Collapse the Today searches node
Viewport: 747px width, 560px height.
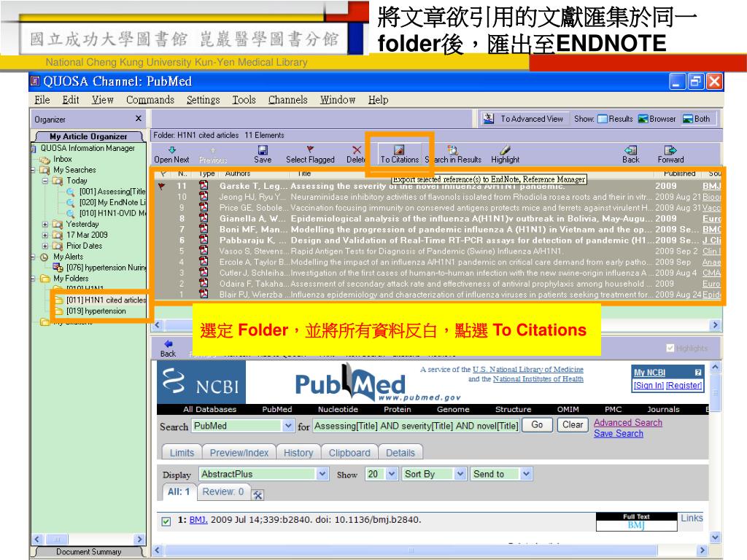[x=44, y=181]
